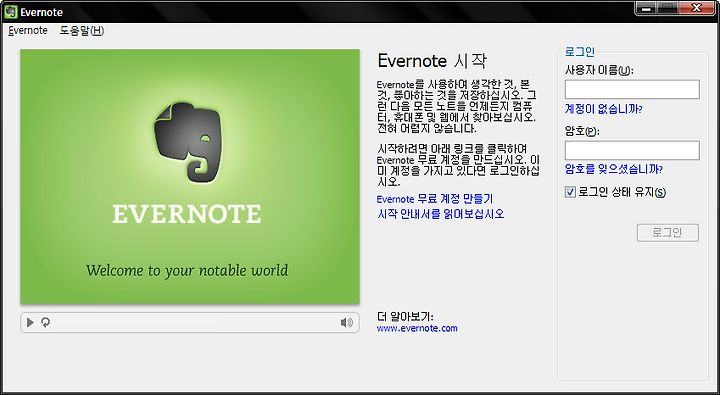Click the Evernote 시작 heading
Image resolution: width=720 pixels, height=395 pixels.
point(432,61)
